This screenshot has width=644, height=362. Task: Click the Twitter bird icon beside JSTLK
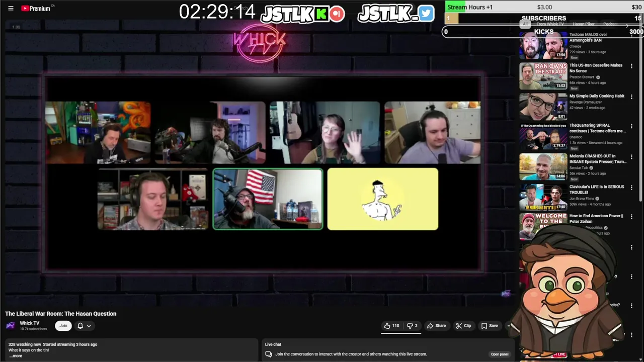[x=426, y=14]
